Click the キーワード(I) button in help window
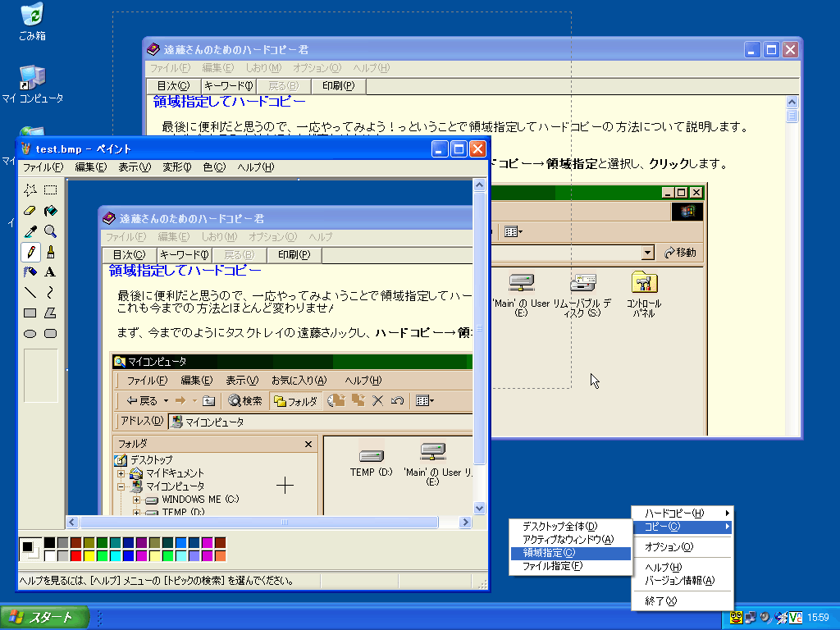 click(229, 85)
